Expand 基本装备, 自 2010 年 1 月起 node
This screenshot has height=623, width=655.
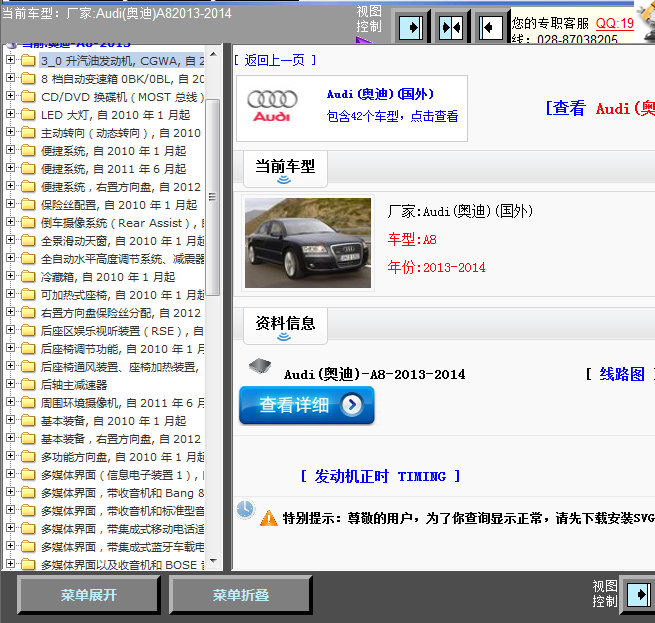10,420
